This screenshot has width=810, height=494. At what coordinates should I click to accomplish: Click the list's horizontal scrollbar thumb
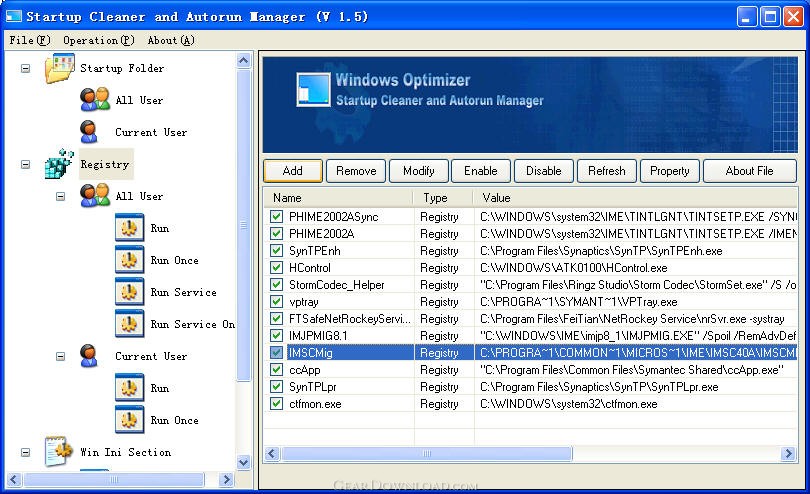(x=427, y=454)
